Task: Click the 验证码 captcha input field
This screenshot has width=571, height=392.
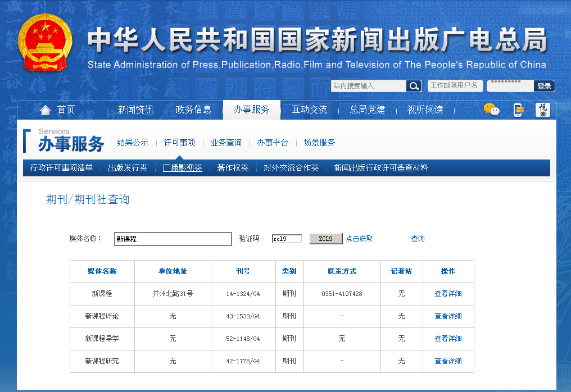Action: click(x=287, y=239)
